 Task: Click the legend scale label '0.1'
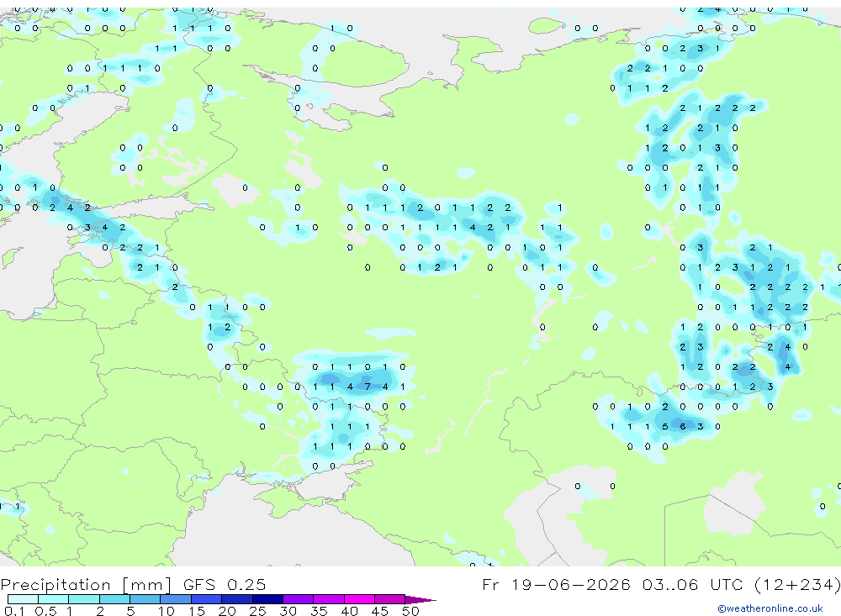14,611
